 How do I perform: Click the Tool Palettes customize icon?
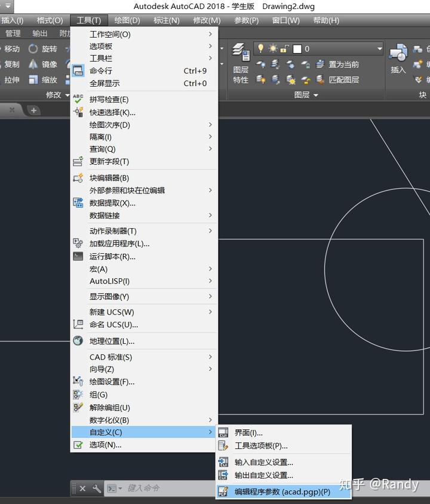coord(223,445)
